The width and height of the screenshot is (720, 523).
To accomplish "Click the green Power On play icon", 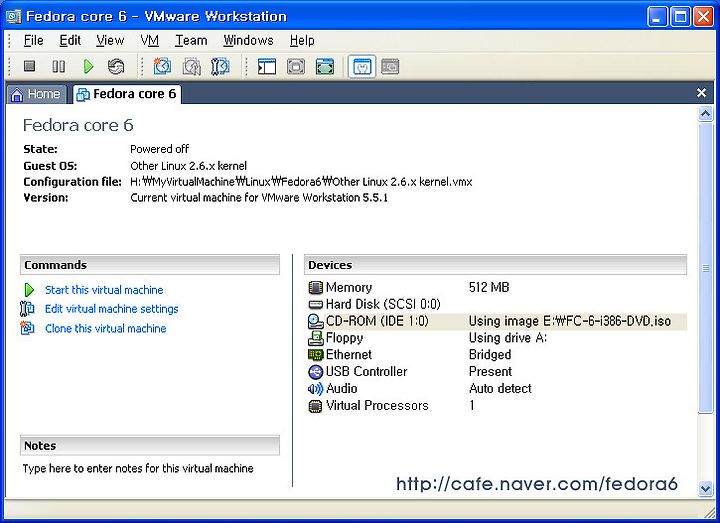I will [x=89, y=67].
